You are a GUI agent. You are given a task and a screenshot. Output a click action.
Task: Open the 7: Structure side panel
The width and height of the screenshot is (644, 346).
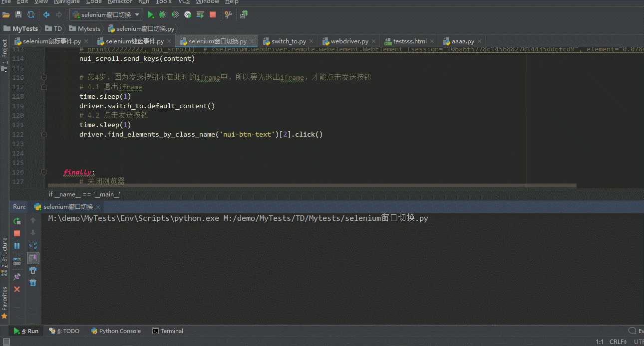click(4, 256)
